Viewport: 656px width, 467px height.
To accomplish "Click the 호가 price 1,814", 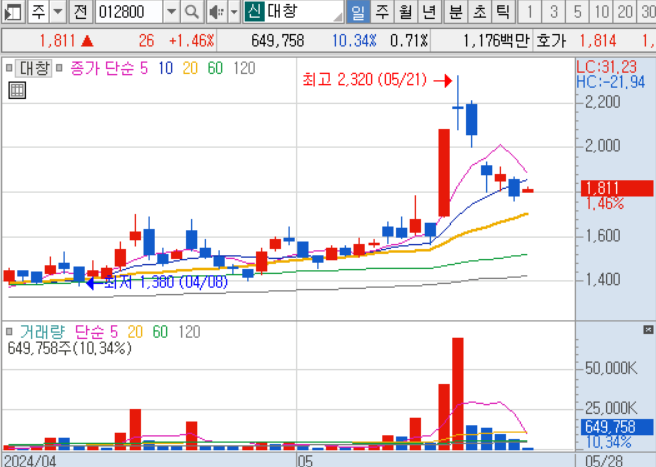I will tap(598, 41).
